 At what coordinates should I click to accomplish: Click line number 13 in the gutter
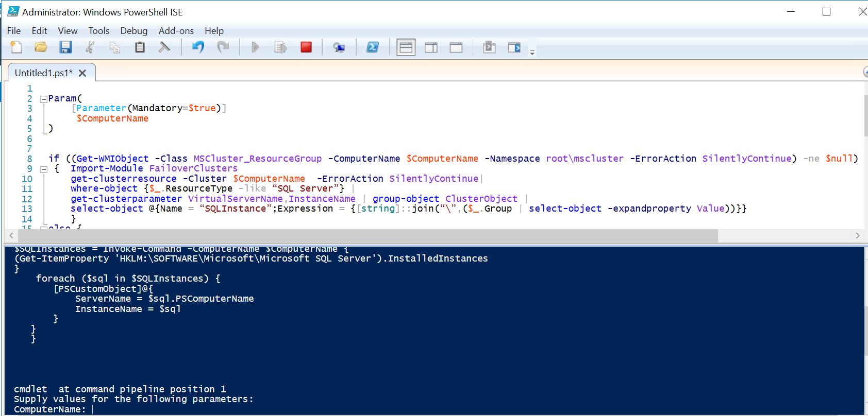(27, 209)
